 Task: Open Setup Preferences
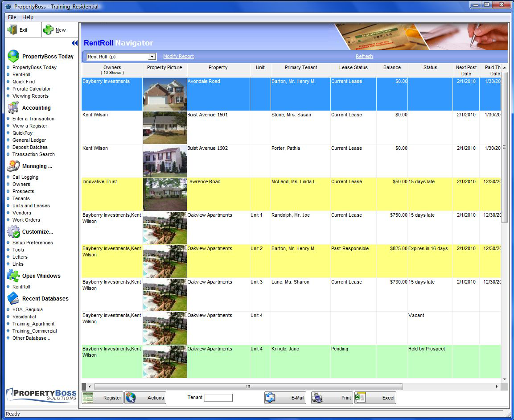pyautogui.click(x=33, y=243)
